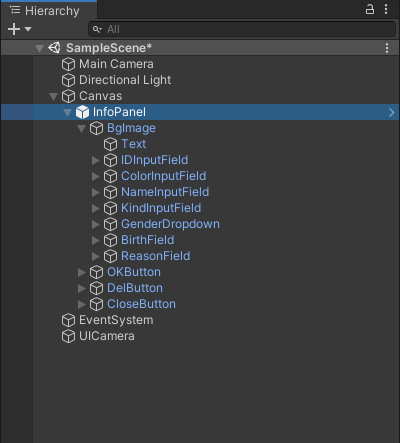Expand the CloseButton foldout arrow
The image size is (400, 443).
(82, 304)
